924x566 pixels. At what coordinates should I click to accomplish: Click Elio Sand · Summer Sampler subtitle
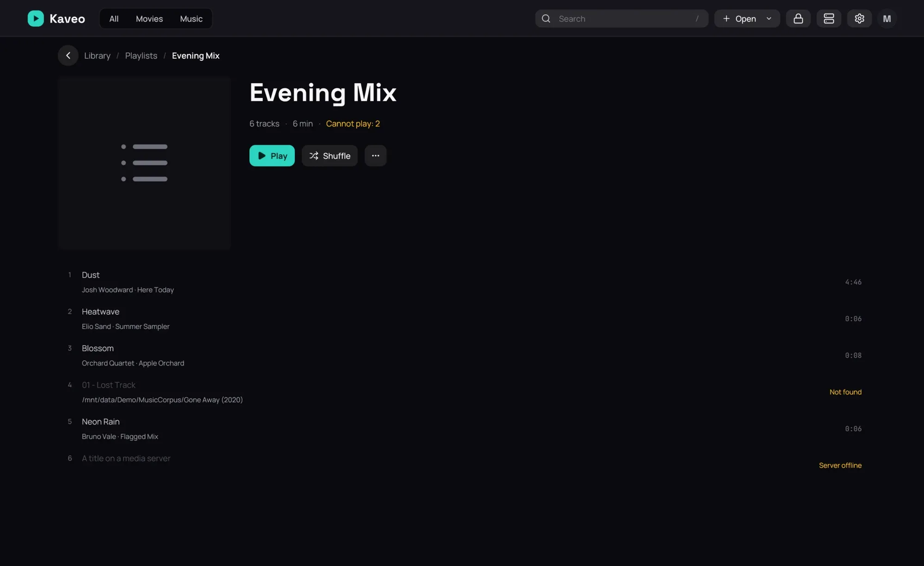pos(126,326)
